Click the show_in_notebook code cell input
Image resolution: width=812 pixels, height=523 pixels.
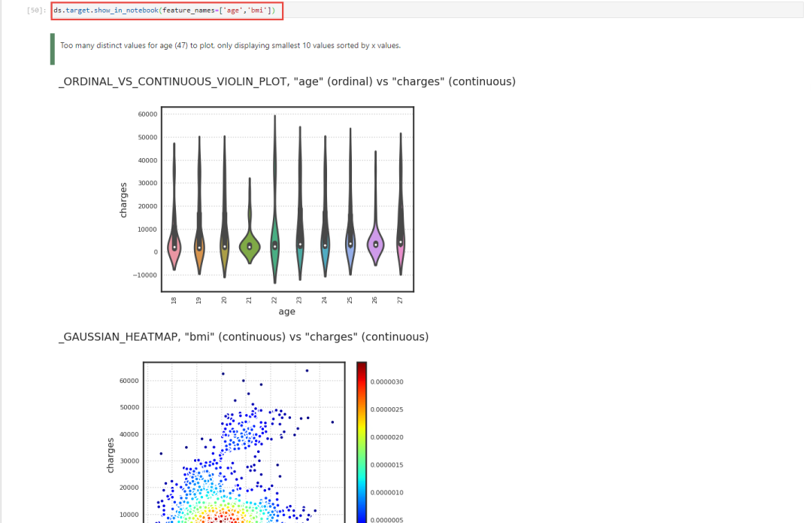427,11
